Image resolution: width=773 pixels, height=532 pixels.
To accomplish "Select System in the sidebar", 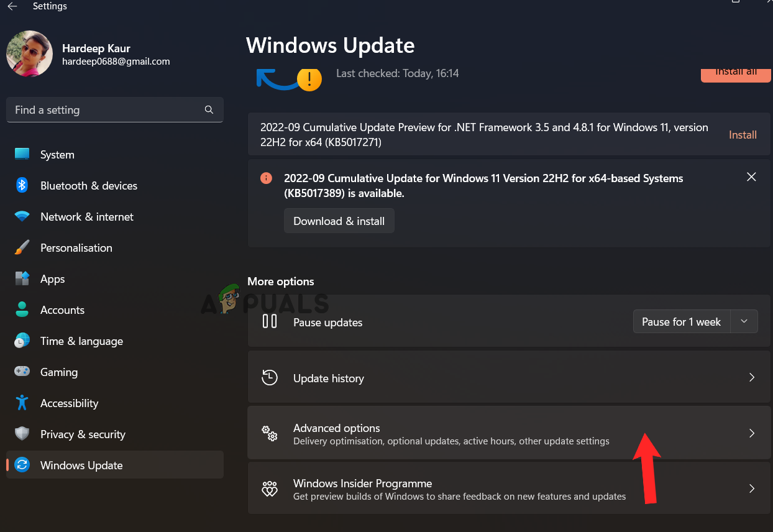I will 57,155.
